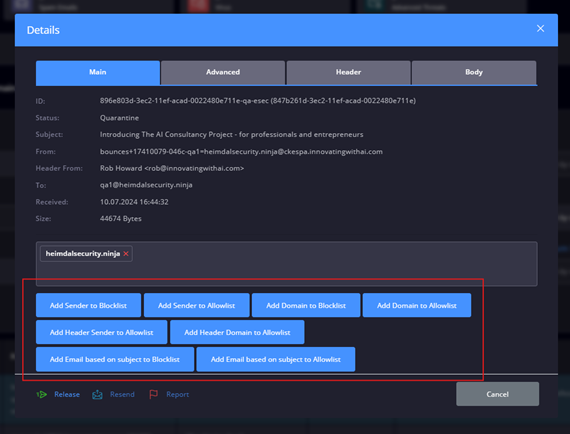Click Add Domain to Blocklist button
570x434 pixels.
pyautogui.click(x=306, y=305)
